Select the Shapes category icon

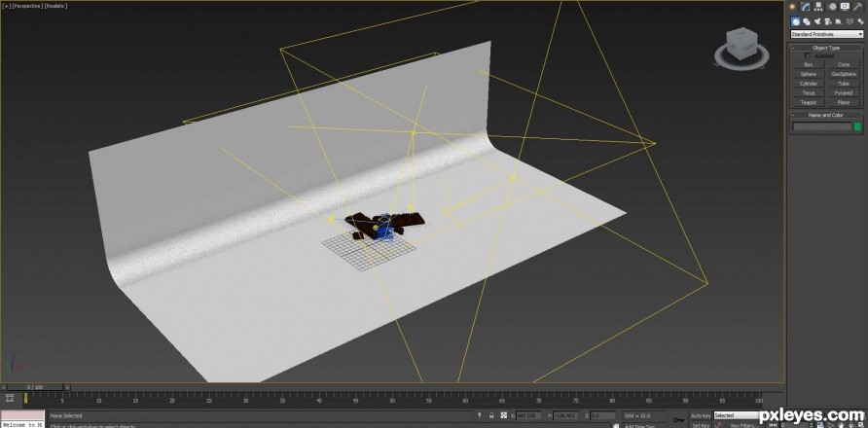click(806, 21)
